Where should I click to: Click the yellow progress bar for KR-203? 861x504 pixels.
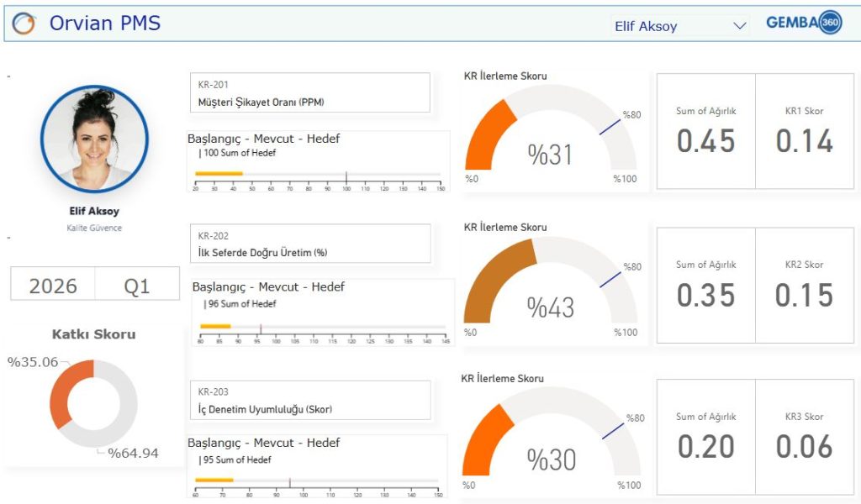point(214,481)
